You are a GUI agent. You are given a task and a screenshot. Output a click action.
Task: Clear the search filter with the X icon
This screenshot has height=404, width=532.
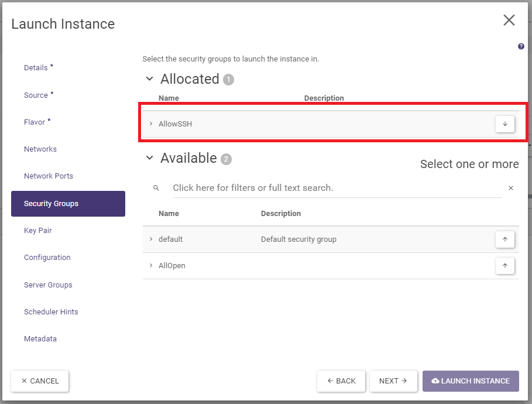[x=510, y=188]
